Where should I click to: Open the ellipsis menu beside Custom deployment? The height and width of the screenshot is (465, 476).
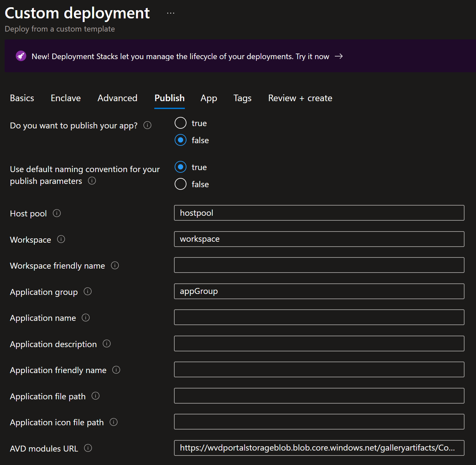coord(171,13)
